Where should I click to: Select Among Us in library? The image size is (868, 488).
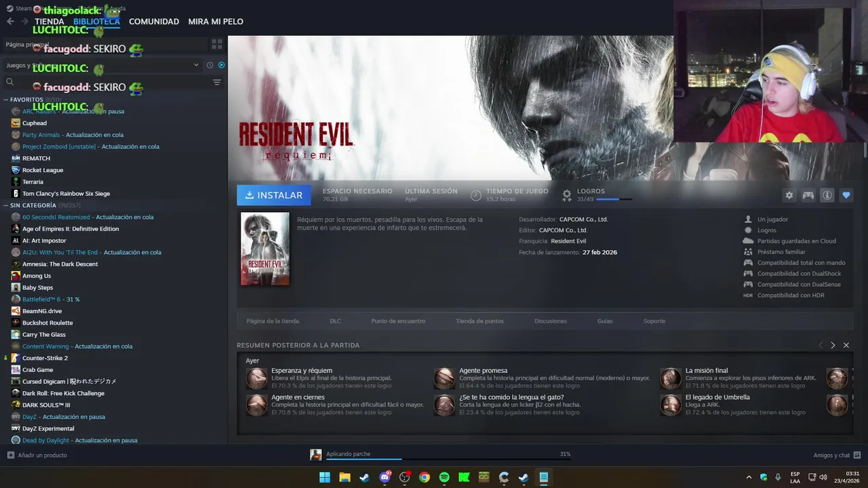tap(37, 276)
